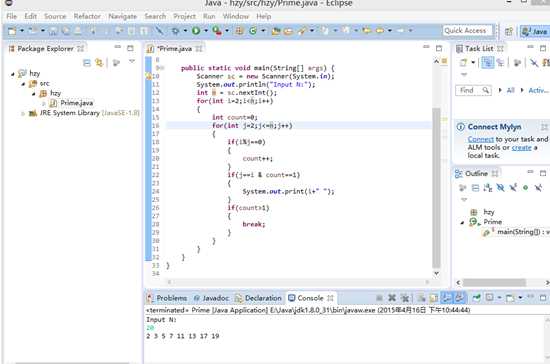Viewport: 550px width, 364px height.
Task: Switch to the Java perspective button
Action: coord(535,32)
